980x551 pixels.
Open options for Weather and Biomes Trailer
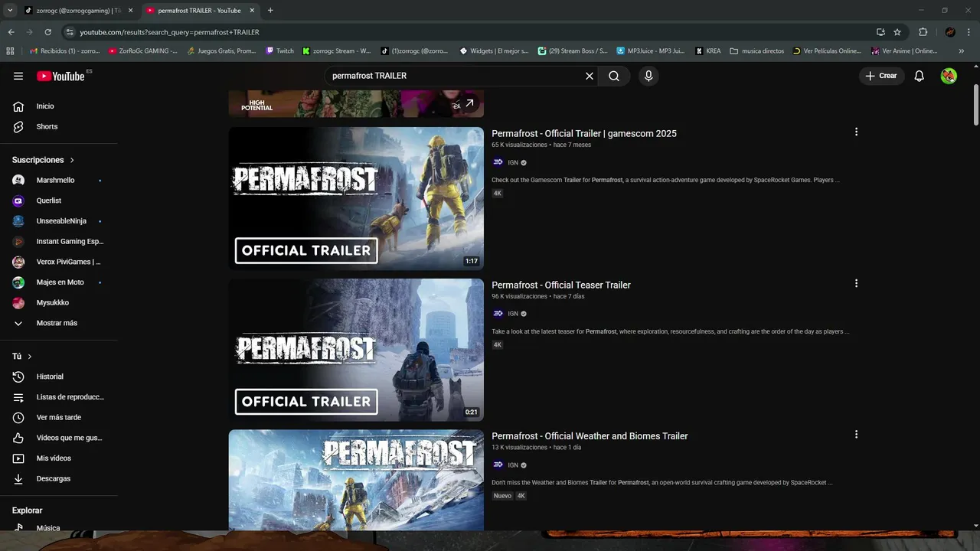coord(856,434)
